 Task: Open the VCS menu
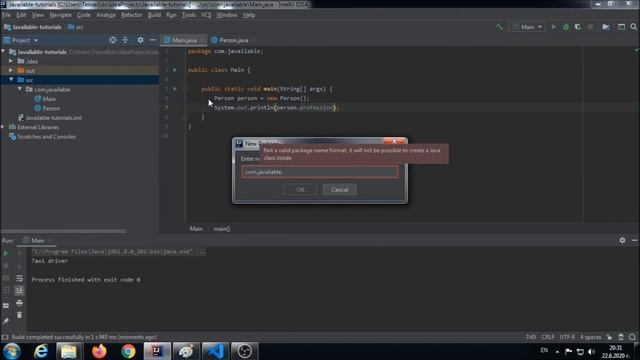(x=206, y=15)
